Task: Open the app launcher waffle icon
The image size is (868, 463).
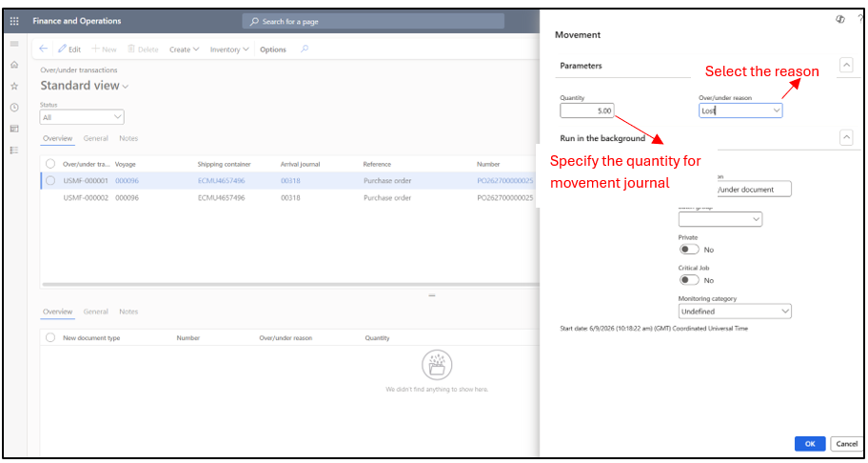Action: click(14, 21)
